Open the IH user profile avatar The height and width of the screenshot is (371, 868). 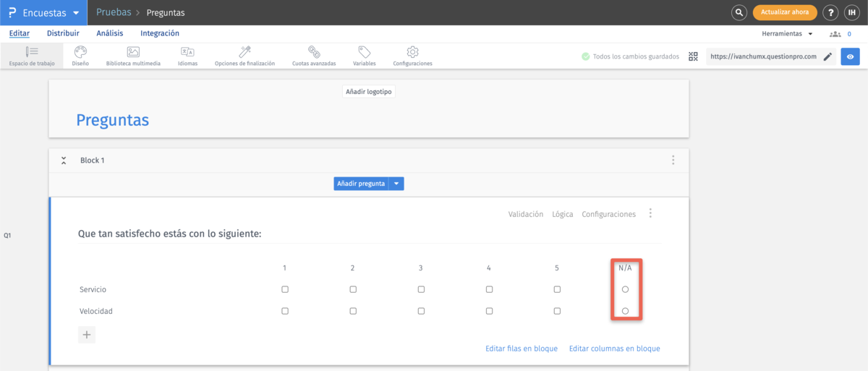tap(851, 12)
